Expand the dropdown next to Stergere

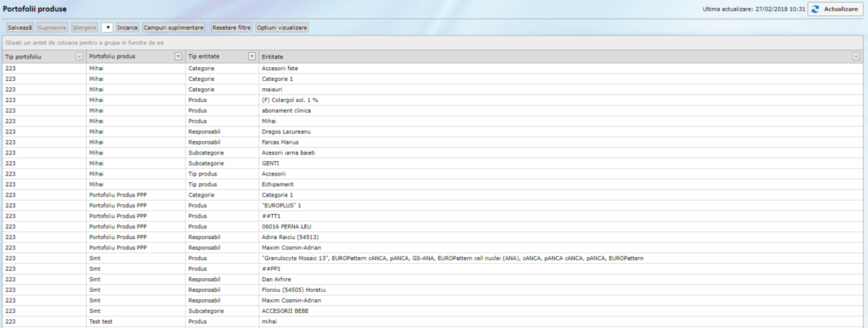pyautogui.click(x=107, y=27)
